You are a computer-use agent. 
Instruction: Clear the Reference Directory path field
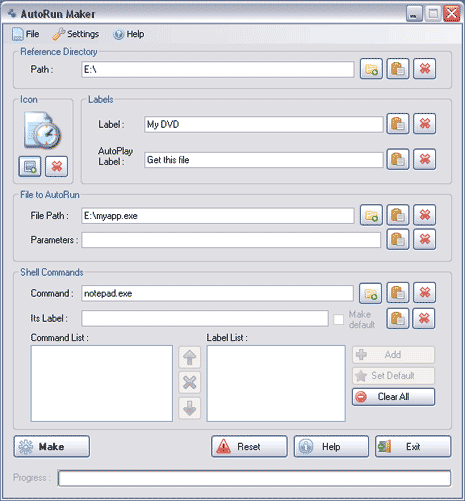pyautogui.click(x=425, y=69)
